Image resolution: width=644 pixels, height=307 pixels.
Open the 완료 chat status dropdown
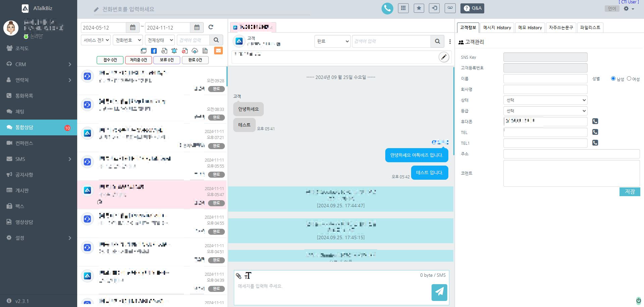pos(332,41)
